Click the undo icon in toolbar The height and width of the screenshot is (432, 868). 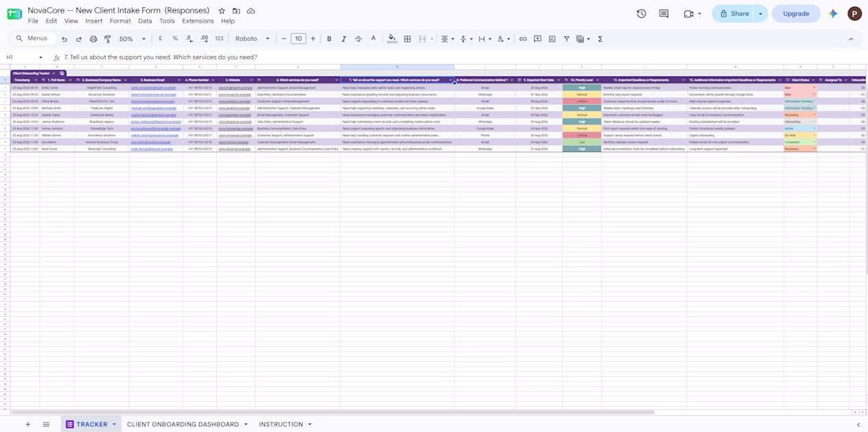coord(64,39)
